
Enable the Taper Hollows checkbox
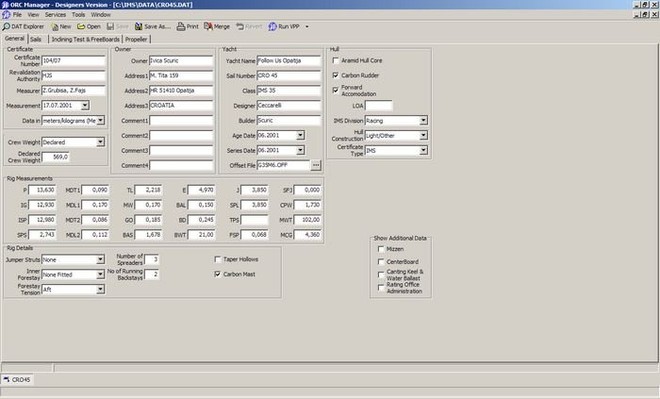point(218,259)
